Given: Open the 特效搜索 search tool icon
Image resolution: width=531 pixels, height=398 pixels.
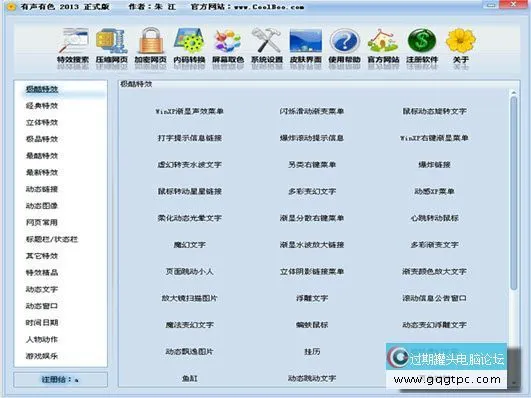Looking at the screenshot, I should pyautogui.click(x=73, y=41).
